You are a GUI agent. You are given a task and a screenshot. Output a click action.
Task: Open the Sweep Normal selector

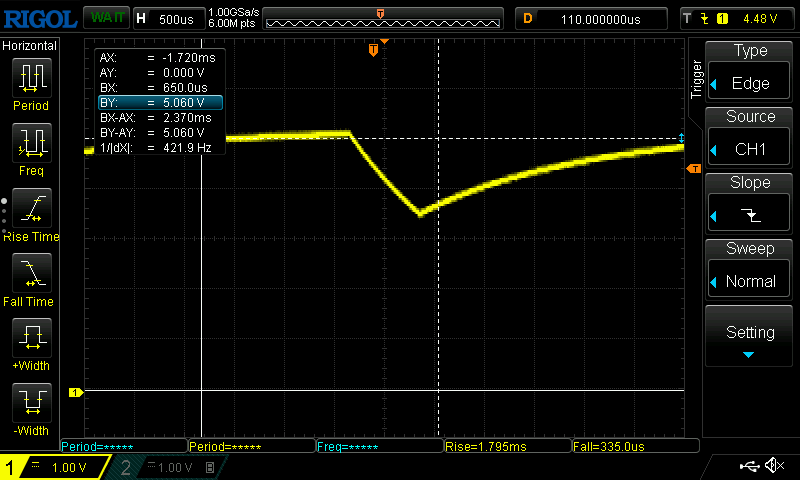point(750,271)
